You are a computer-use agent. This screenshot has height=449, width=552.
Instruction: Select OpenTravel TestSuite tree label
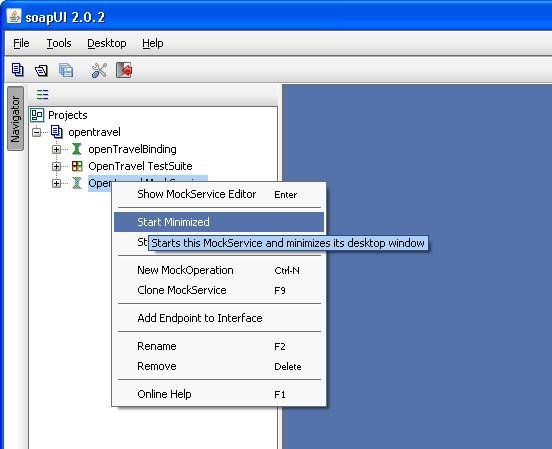click(140, 166)
